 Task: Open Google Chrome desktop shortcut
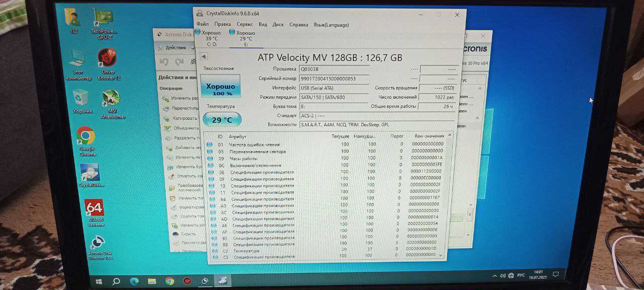86,141
